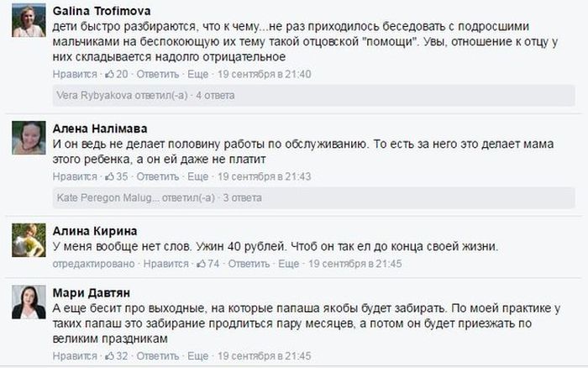Click the 20 likes thumbs-up icon
The image size is (588, 368).
(108, 74)
